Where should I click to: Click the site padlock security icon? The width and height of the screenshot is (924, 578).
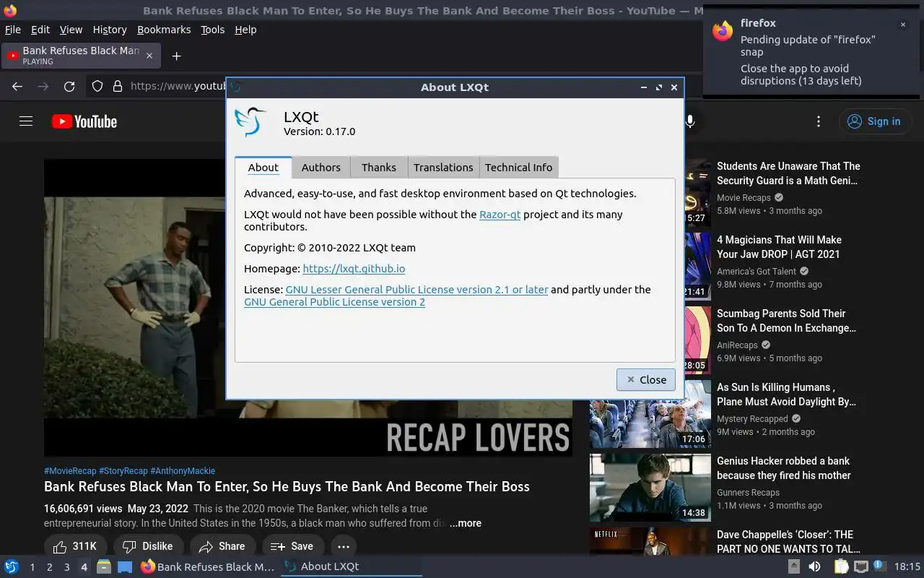pyautogui.click(x=118, y=86)
